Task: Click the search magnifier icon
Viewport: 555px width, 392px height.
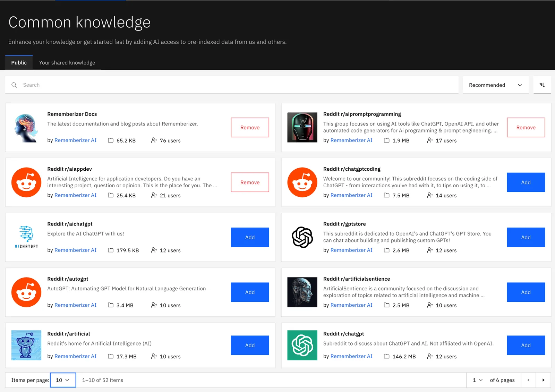Action: [14, 85]
